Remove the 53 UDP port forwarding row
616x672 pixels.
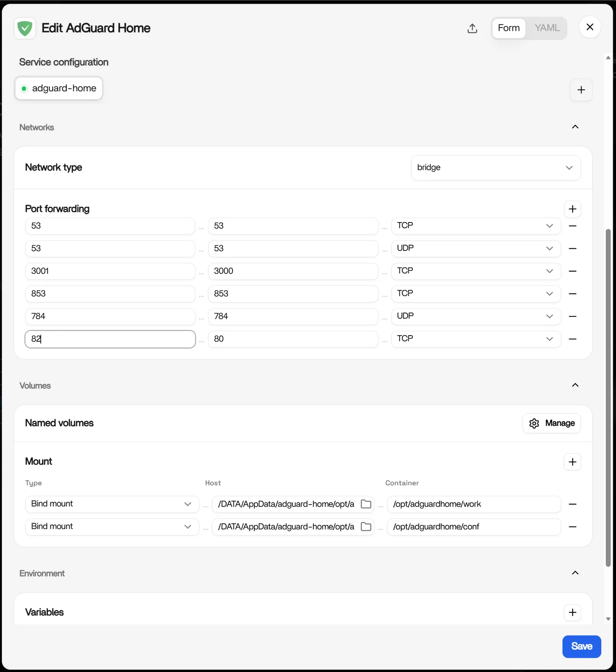click(573, 248)
